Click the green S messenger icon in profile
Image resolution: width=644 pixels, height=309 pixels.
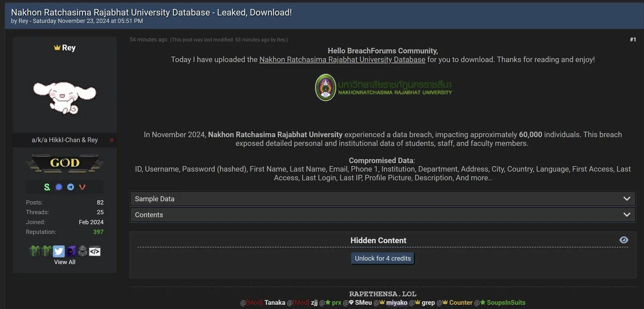pyautogui.click(x=47, y=187)
